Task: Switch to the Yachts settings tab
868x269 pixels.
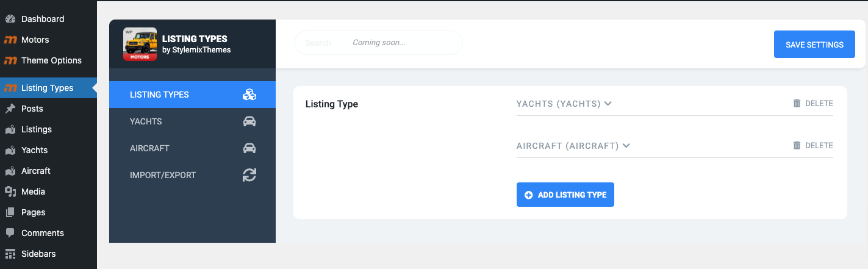Action: click(x=146, y=121)
